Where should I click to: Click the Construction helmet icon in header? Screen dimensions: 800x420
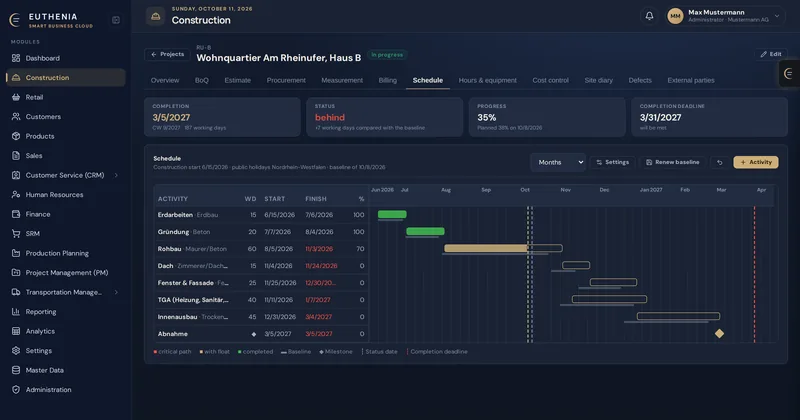(x=156, y=16)
